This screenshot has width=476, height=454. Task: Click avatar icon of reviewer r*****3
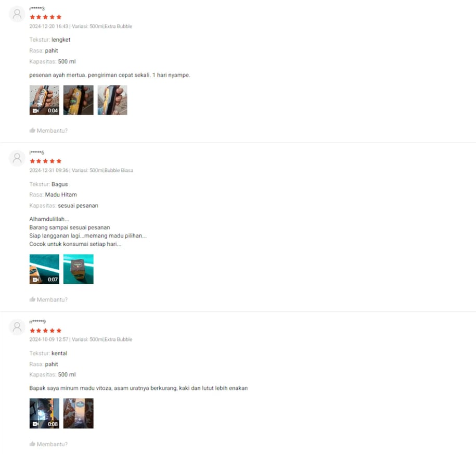(x=17, y=14)
